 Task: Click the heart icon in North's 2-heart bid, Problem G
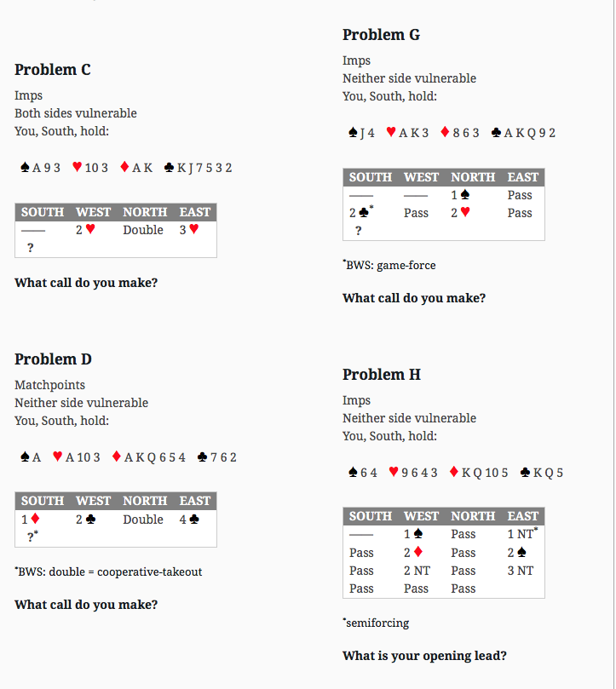pyautogui.click(x=465, y=212)
